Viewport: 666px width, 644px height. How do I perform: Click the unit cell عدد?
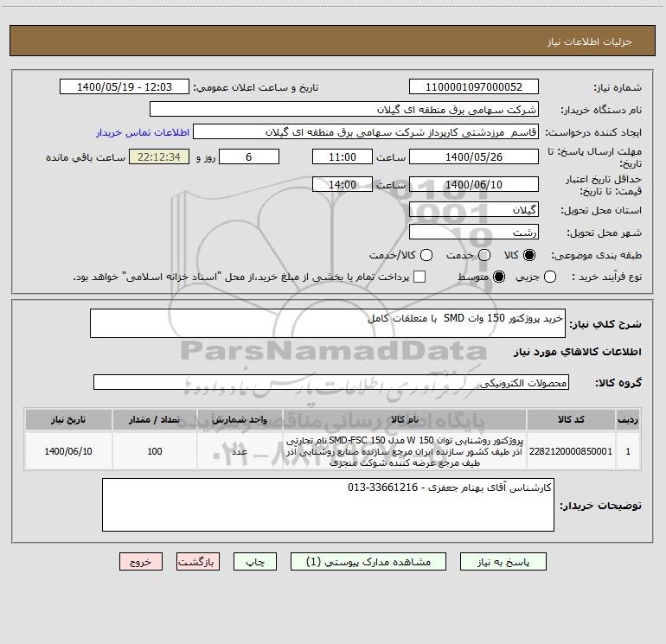240,451
